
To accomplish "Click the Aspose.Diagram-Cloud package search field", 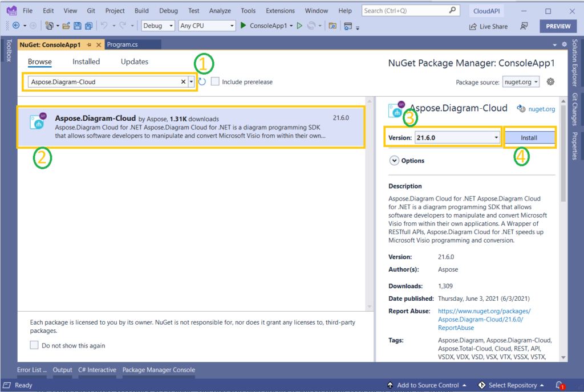I will click(105, 82).
